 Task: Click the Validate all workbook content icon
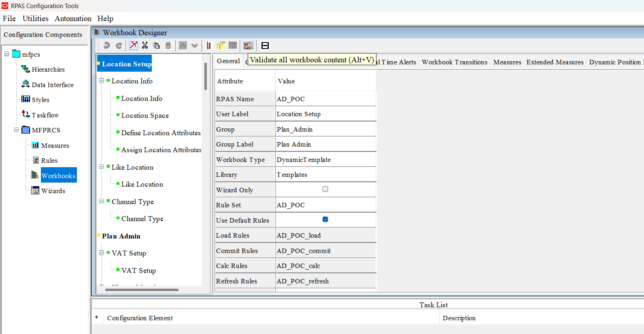(248, 45)
